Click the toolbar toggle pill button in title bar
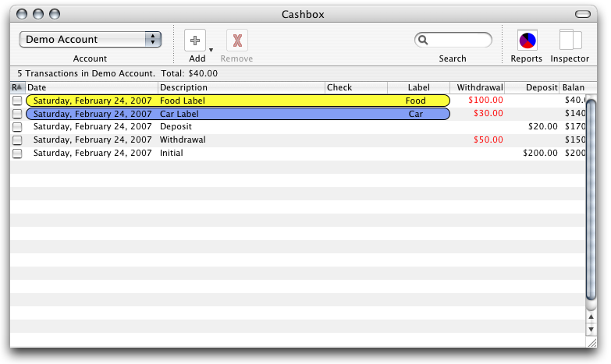The image size is (611, 364). click(x=585, y=14)
